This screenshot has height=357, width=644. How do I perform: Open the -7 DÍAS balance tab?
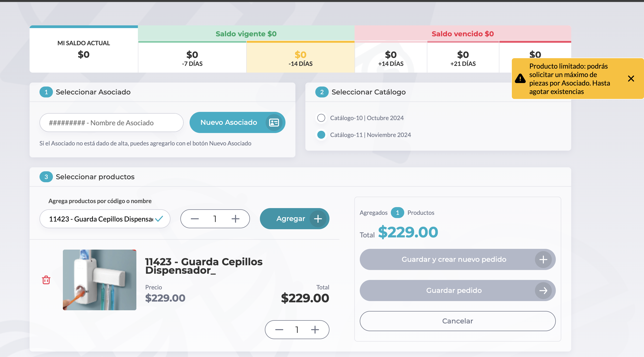point(192,57)
